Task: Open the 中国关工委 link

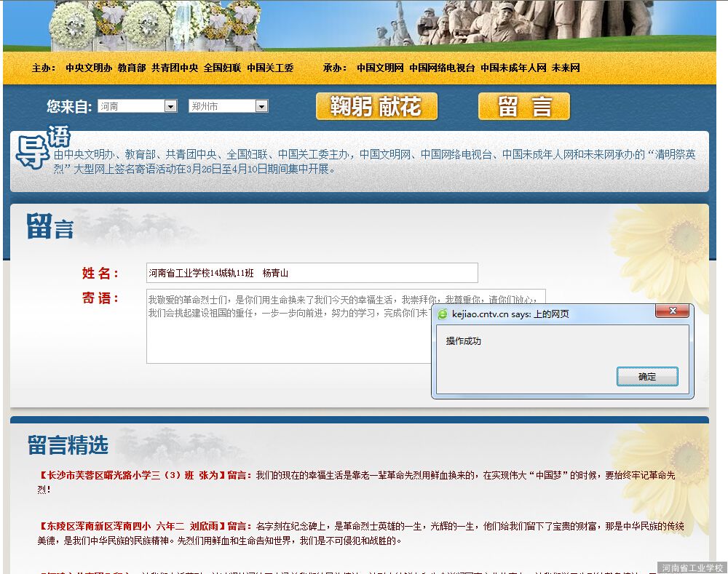Action: point(270,68)
